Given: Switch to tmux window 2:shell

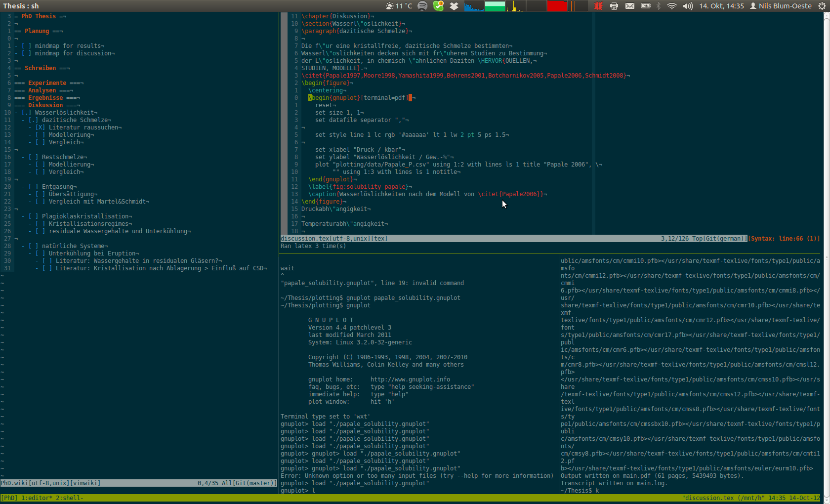Looking at the screenshot, I should click(x=69, y=498).
